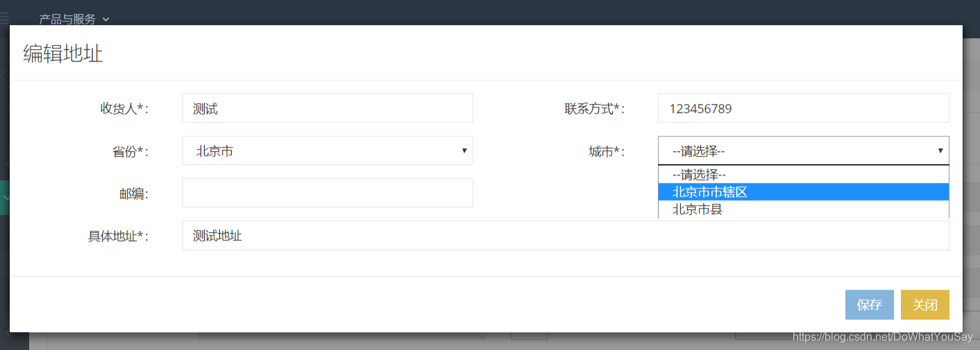
Task: Open the 城市 dropdown box
Action: (x=804, y=150)
